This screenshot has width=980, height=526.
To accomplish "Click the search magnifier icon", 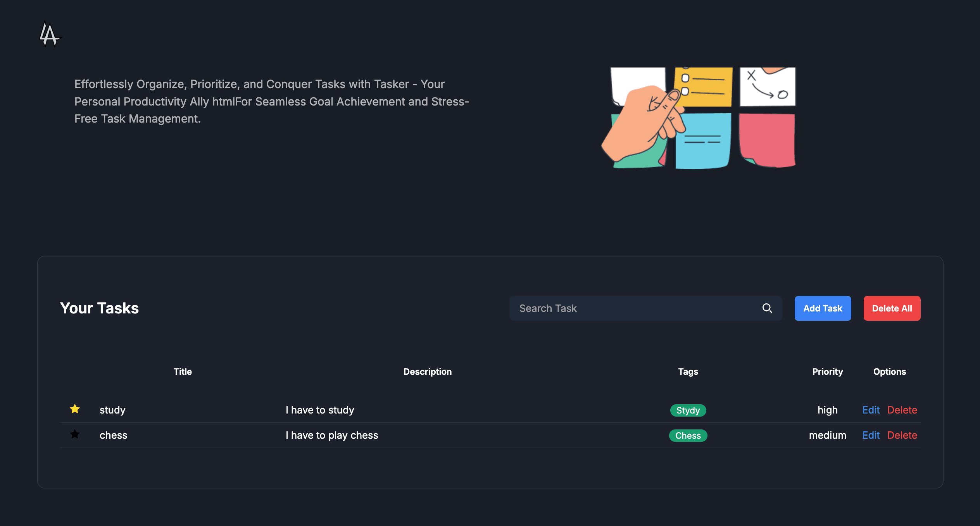I will tap(767, 308).
